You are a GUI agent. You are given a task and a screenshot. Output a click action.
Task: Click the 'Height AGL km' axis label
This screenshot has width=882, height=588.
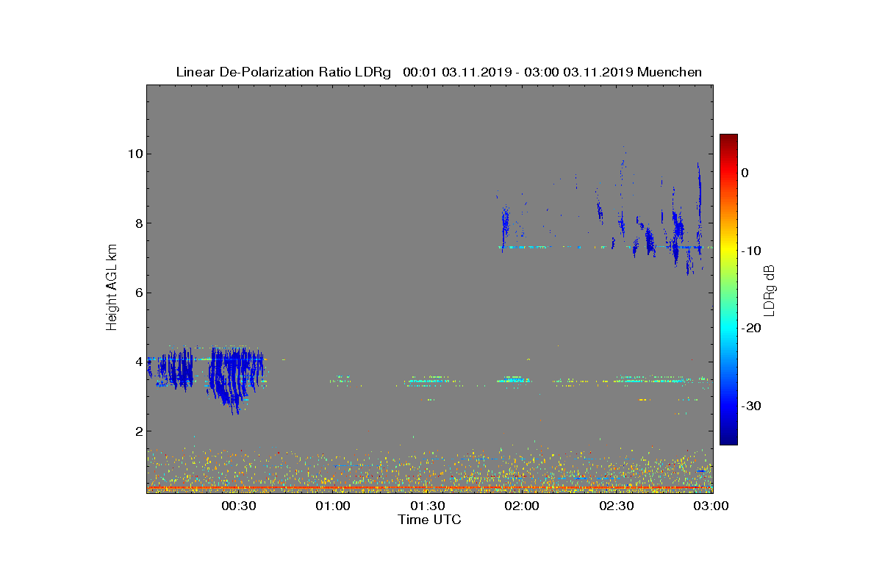pyautogui.click(x=112, y=287)
